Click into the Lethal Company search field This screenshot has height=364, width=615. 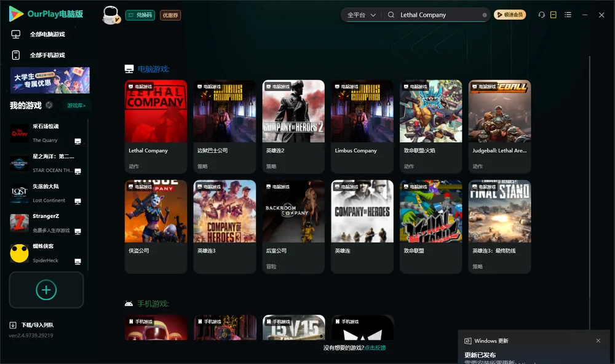[439, 15]
